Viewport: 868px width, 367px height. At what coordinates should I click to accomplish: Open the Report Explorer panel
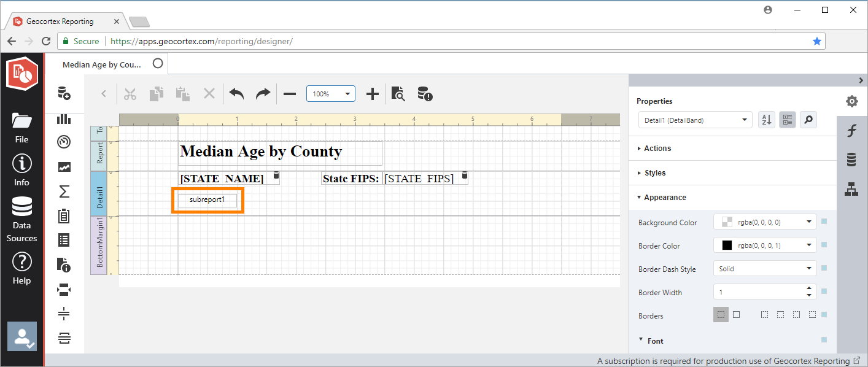(x=851, y=189)
